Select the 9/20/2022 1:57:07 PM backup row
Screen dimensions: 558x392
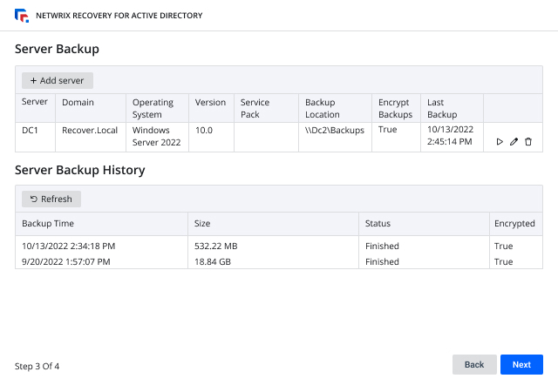point(279,262)
